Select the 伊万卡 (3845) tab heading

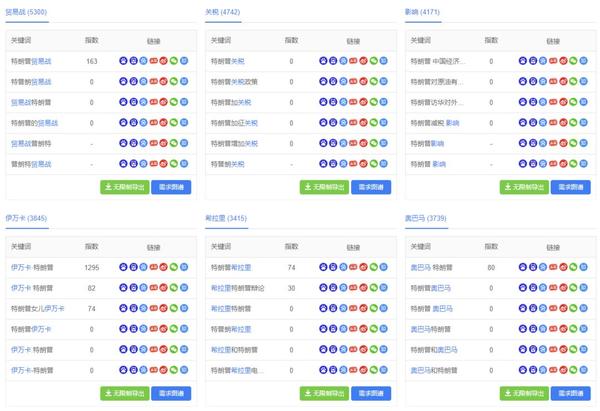(26, 218)
